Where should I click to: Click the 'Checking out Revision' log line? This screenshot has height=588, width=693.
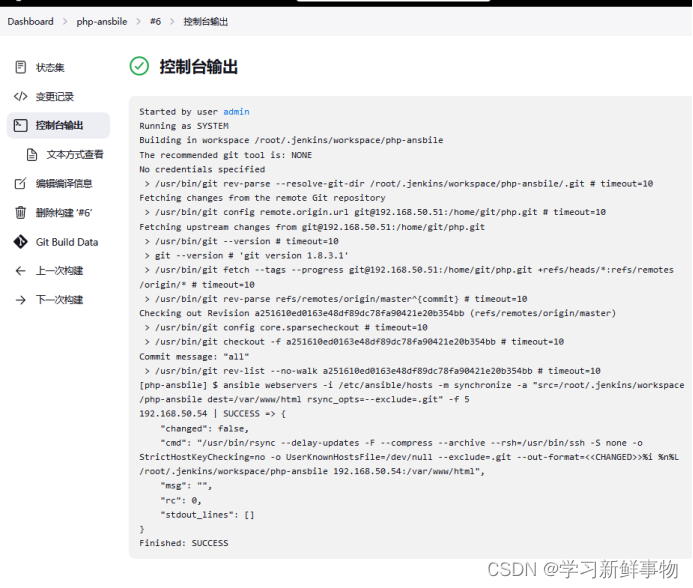tap(377, 313)
